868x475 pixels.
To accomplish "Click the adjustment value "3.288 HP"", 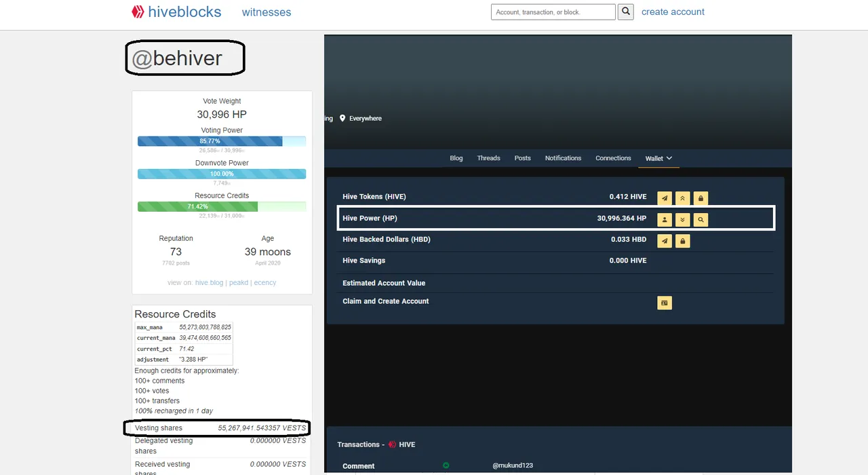I will 193,360.
